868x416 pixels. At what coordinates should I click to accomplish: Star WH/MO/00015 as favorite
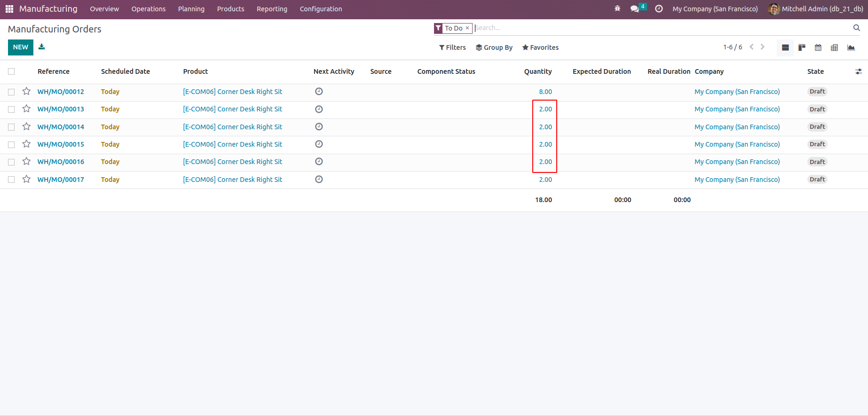(26, 144)
